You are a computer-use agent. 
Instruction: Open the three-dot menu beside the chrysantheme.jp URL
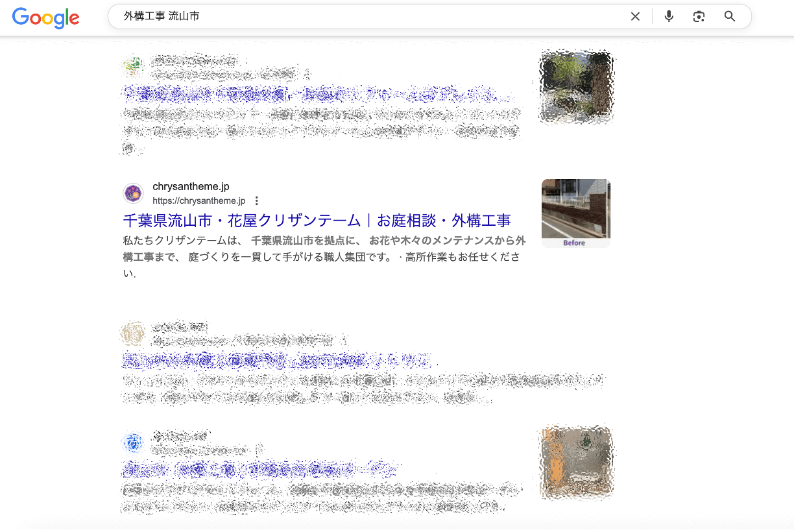tap(257, 201)
